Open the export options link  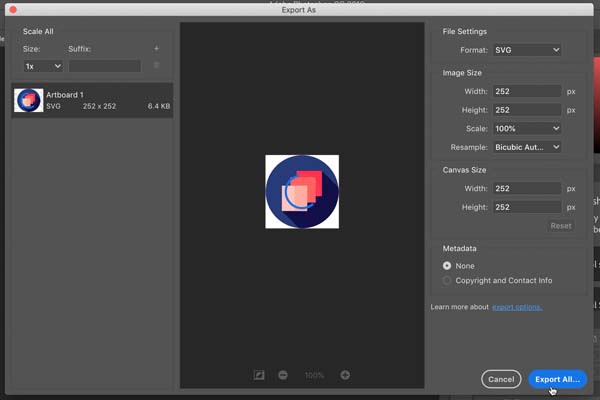click(517, 307)
